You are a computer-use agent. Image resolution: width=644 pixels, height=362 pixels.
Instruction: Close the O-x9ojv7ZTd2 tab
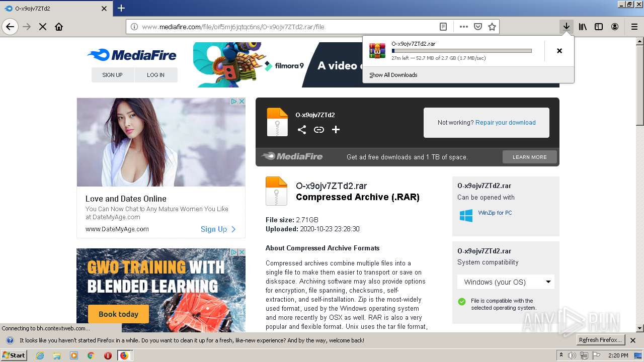pos(104,9)
